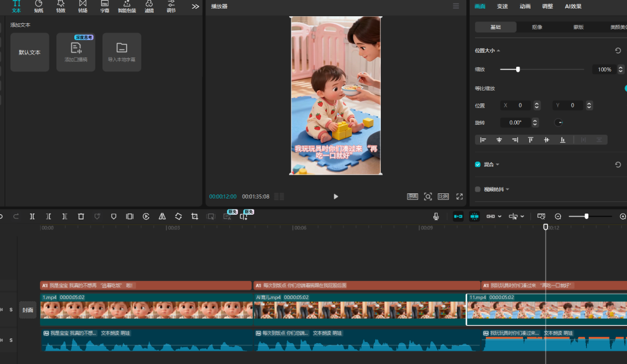This screenshot has width=627, height=364.
Task: Collapse the 位置大小 section
Action: click(498, 51)
